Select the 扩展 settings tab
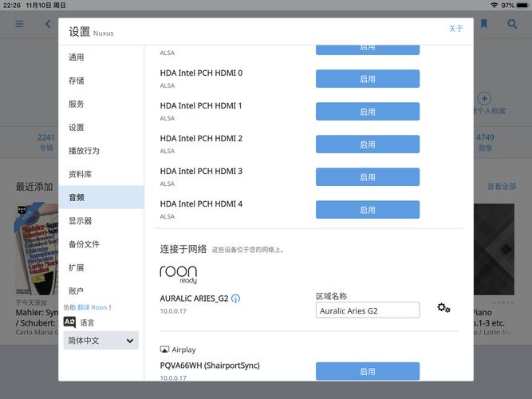 pyautogui.click(x=101, y=267)
